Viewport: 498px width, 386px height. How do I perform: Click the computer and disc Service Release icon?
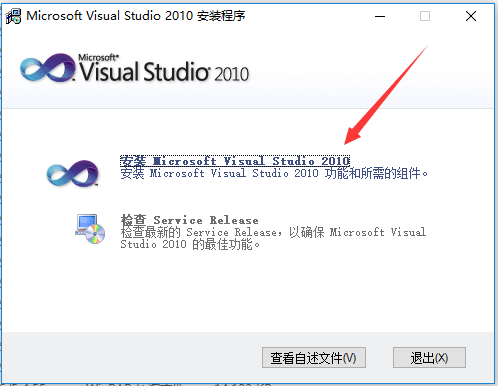pos(90,229)
